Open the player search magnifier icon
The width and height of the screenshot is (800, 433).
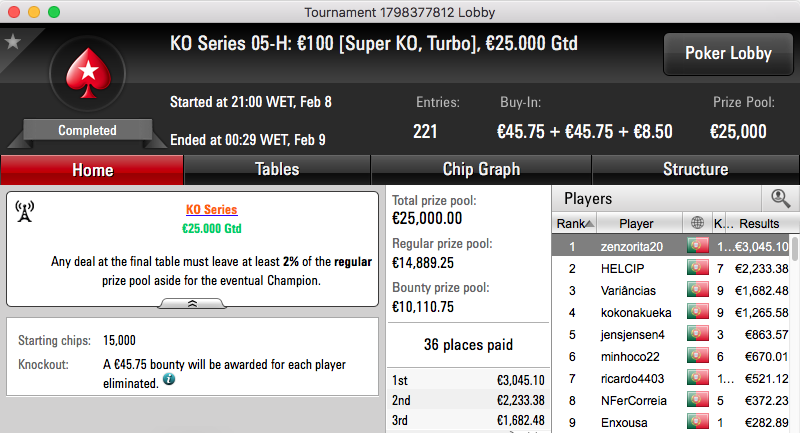(780, 198)
